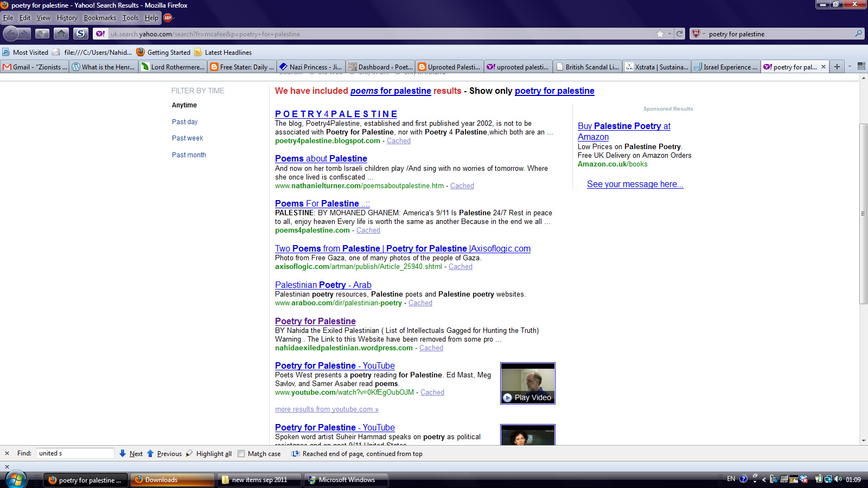This screenshot has width=868, height=488.
Task: Open the URL history dropdown beside the star
Action: tap(670, 34)
